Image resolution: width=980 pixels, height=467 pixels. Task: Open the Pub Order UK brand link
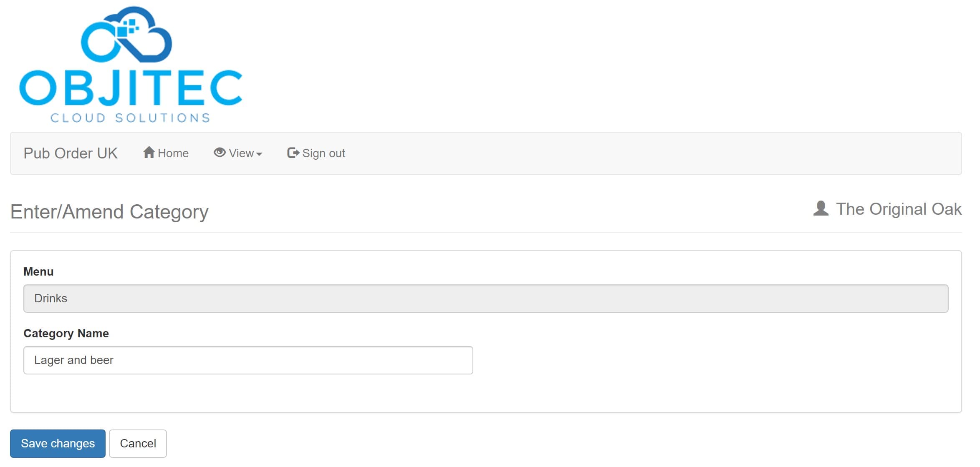click(x=71, y=153)
